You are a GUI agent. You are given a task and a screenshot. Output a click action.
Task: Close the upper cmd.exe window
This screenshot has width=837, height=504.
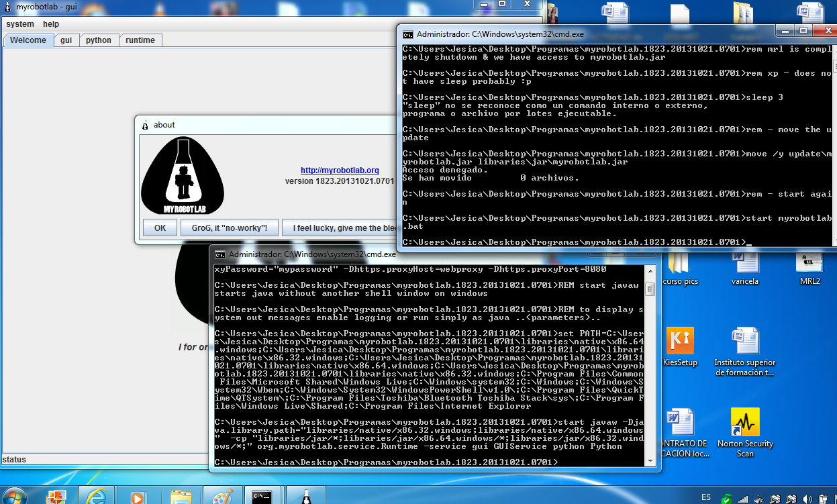pyautogui.click(x=826, y=30)
